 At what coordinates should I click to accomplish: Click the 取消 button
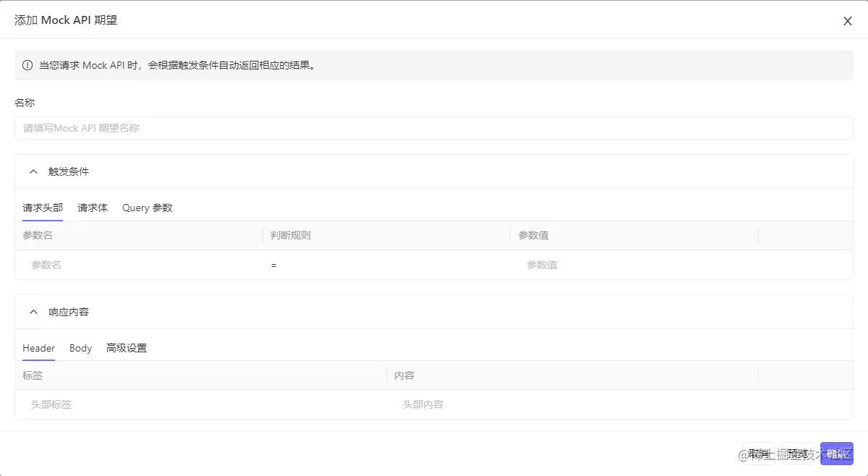click(x=759, y=454)
